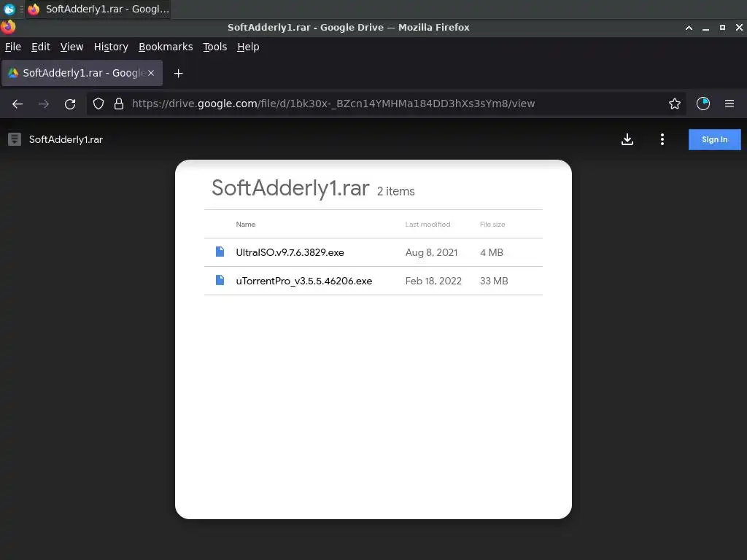Click the blue Sign in button
The height and width of the screenshot is (560, 747).
[x=715, y=139]
